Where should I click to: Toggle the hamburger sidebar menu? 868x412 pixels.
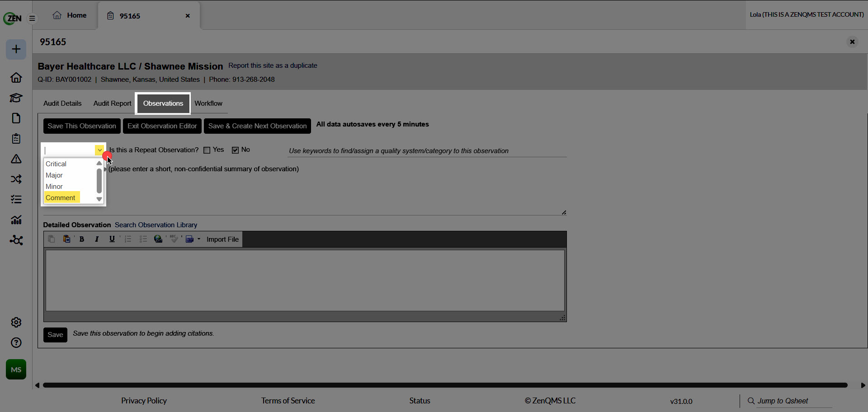[x=32, y=19]
